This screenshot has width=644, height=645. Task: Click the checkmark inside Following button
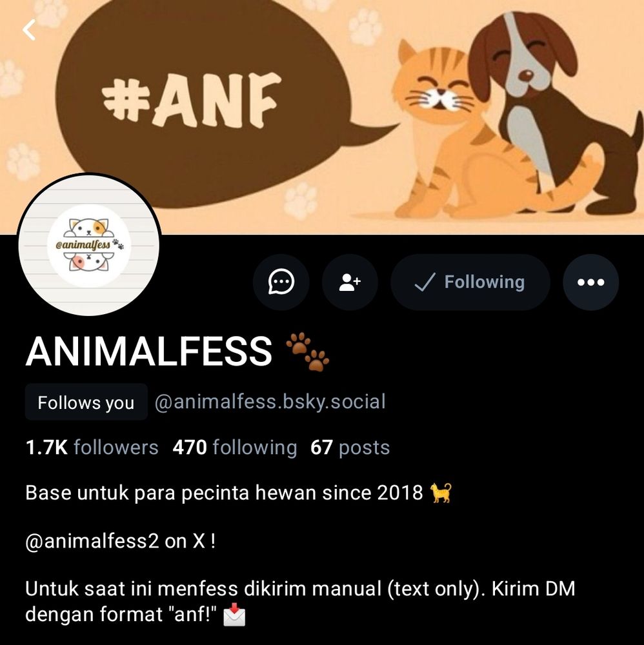[424, 283]
